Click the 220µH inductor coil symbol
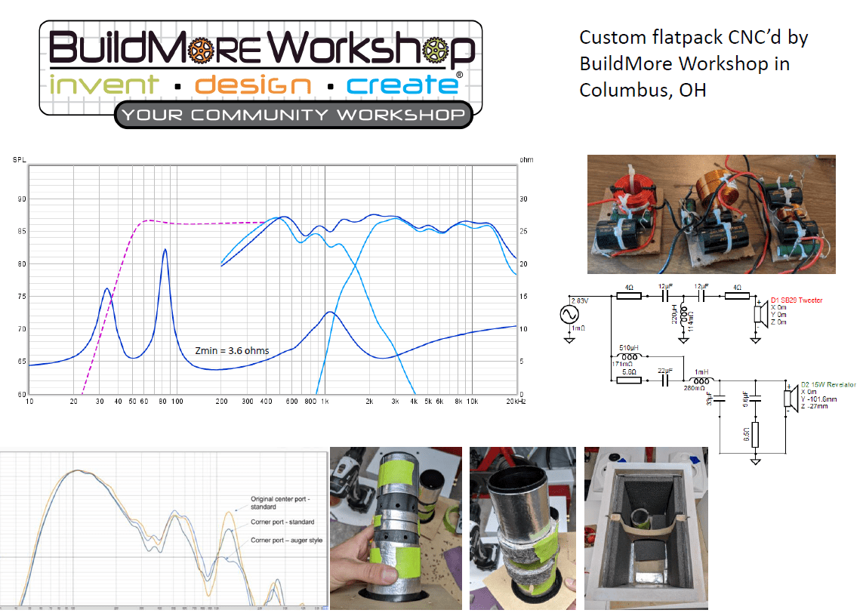The width and height of the screenshot is (863, 616). (x=683, y=314)
